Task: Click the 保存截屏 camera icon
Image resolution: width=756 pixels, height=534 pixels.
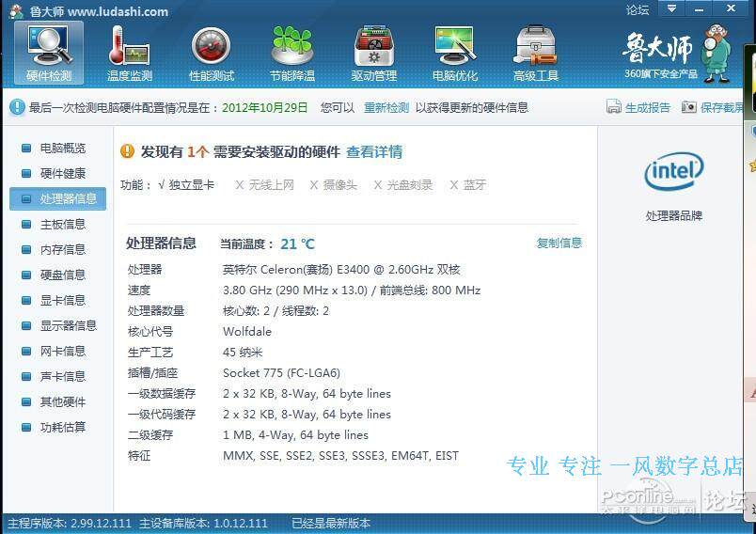Action: [x=689, y=106]
